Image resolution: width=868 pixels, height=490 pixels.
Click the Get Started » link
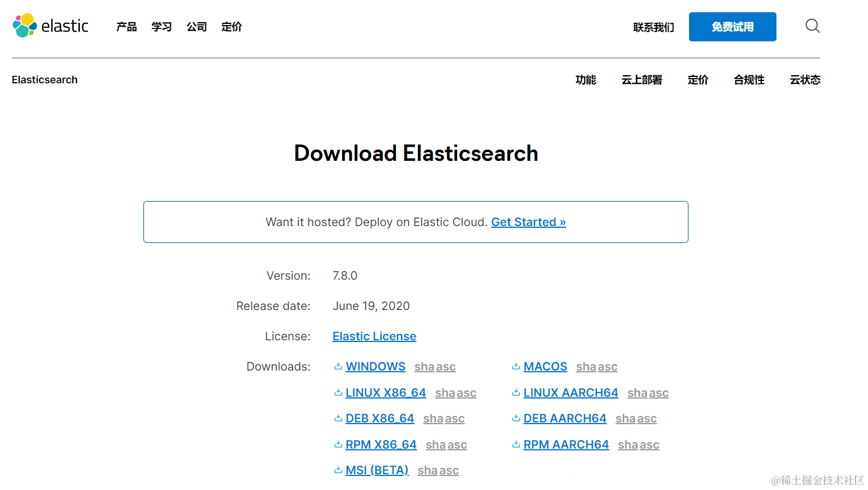pyautogui.click(x=529, y=222)
